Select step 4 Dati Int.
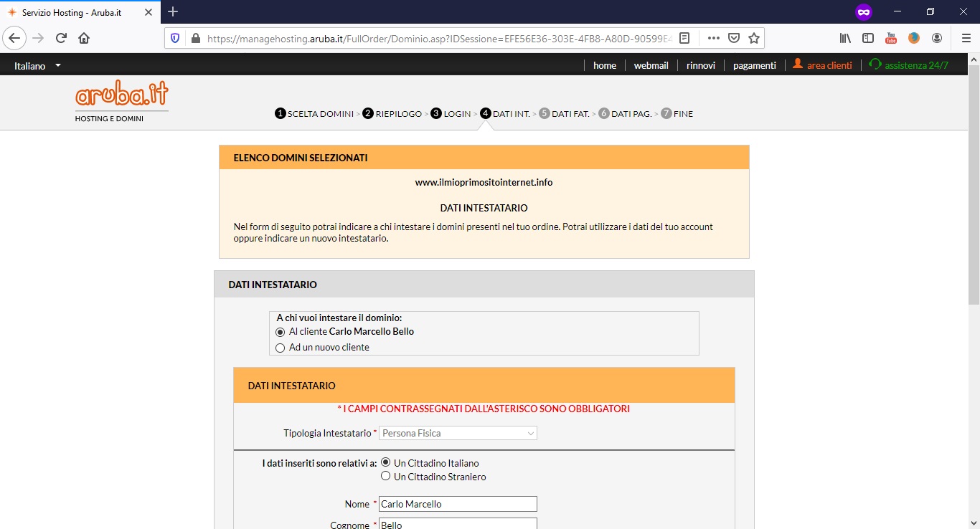The height and width of the screenshot is (529, 980). pyautogui.click(x=505, y=113)
